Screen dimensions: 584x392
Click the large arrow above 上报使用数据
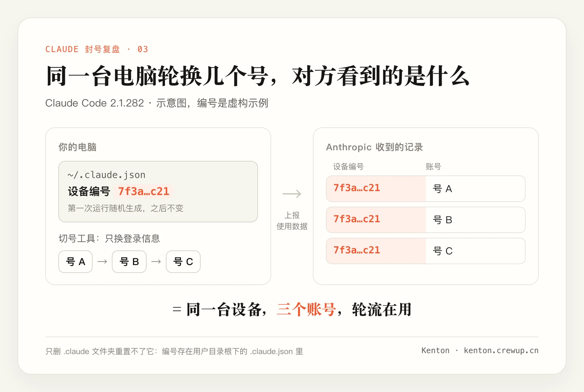[292, 194]
